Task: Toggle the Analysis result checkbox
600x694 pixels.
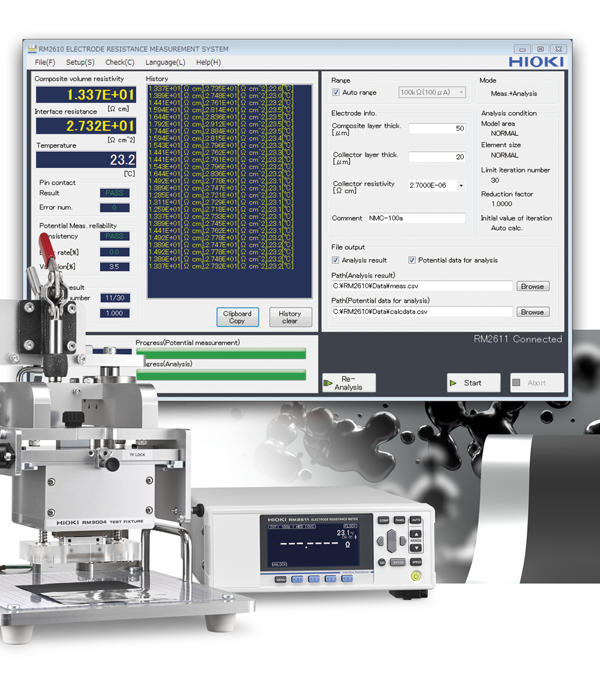Action: pos(335,260)
